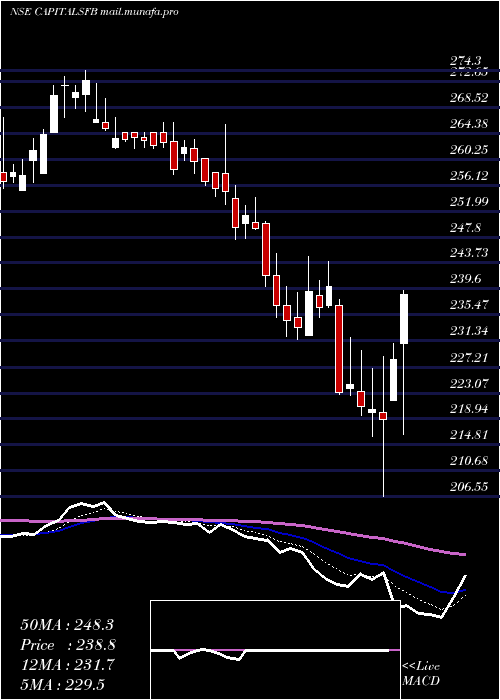This screenshot has width=500, height=700.
Task: Click the 256.12 price level label
Action: pos(469,176)
